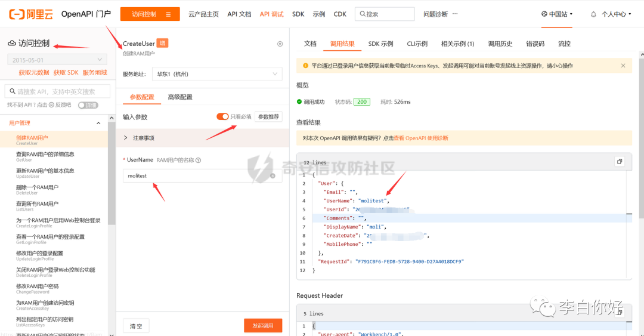Toggle the 详细 switch in the sidebar
Image resolution: width=644 pixels, height=336 pixels.
[88, 105]
